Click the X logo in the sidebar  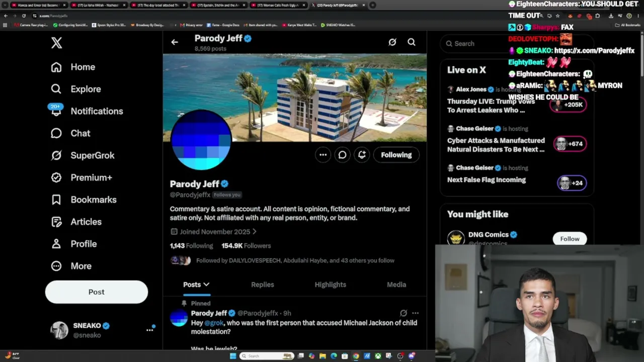click(x=56, y=43)
